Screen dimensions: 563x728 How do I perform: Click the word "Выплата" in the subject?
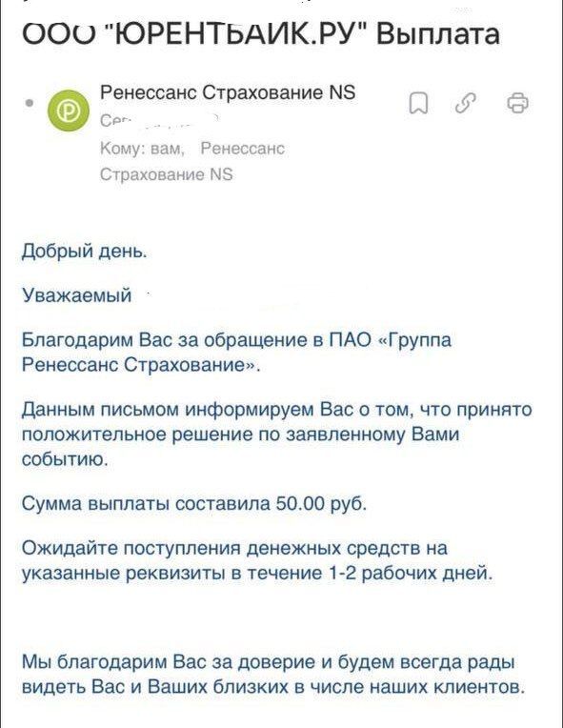437,34
